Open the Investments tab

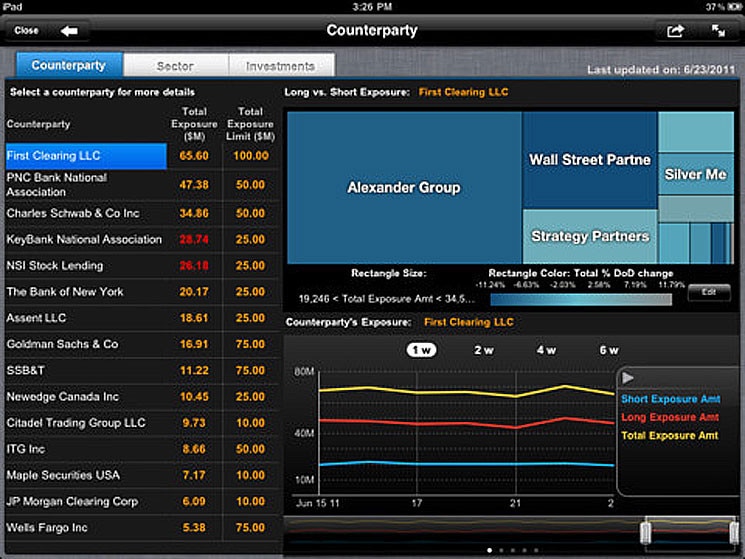[x=281, y=66]
